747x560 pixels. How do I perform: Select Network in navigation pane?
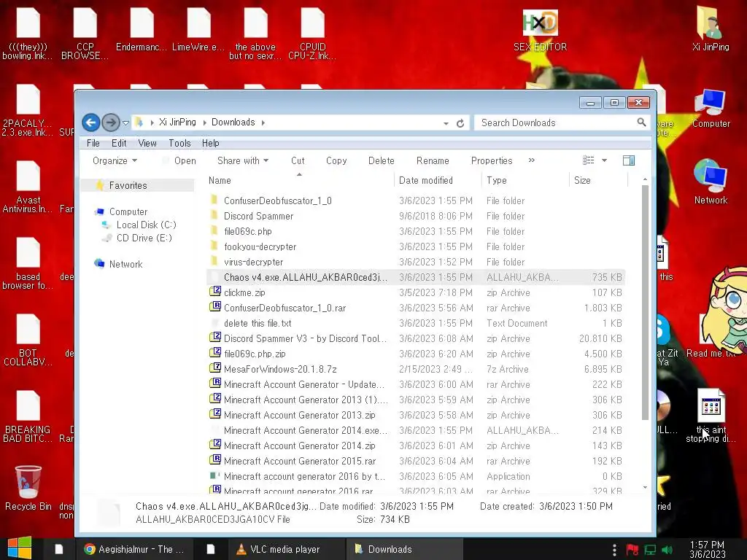tap(125, 264)
